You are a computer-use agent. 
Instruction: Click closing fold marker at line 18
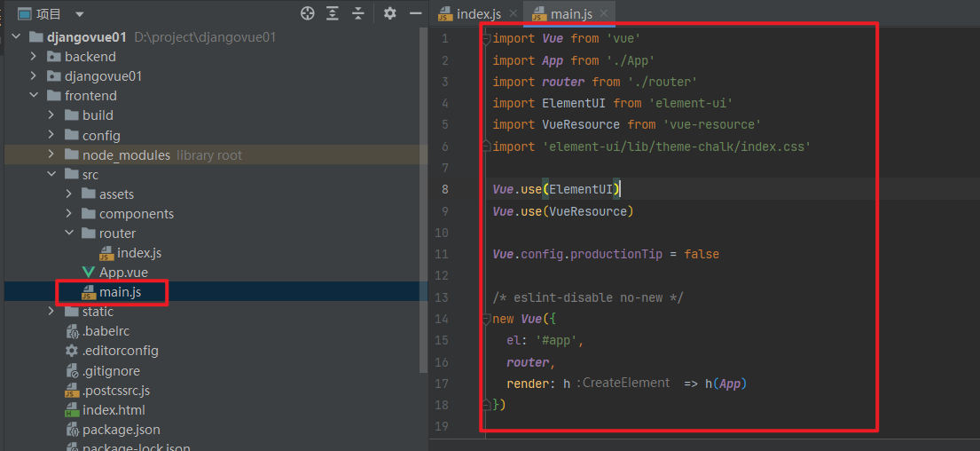pyautogui.click(x=486, y=405)
